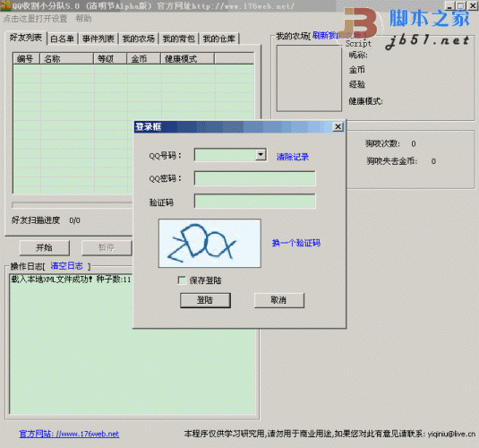Click the 编号 column header
The height and width of the screenshot is (448, 479).
point(26,59)
